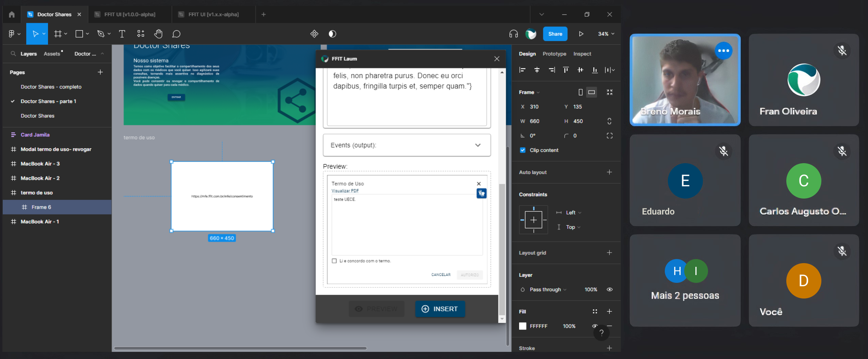Select the Comment tool
This screenshot has width=868, height=359.
click(x=176, y=34)
